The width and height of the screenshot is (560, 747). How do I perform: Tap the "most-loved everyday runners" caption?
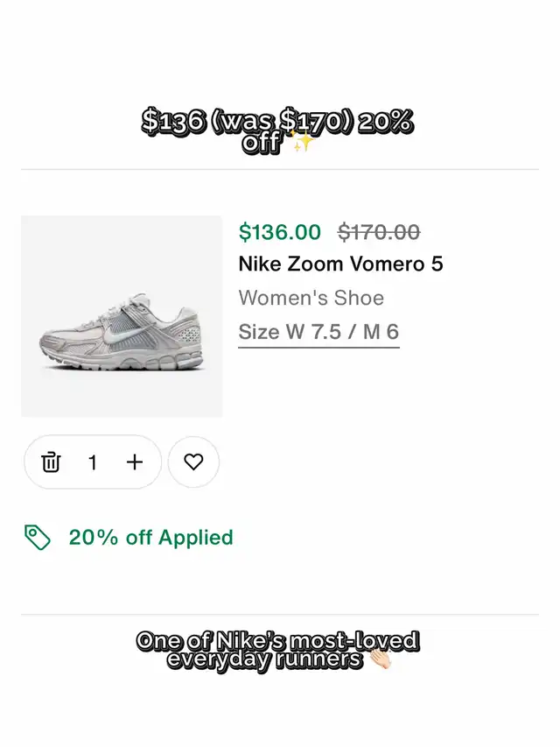click(x=276, y=651)
